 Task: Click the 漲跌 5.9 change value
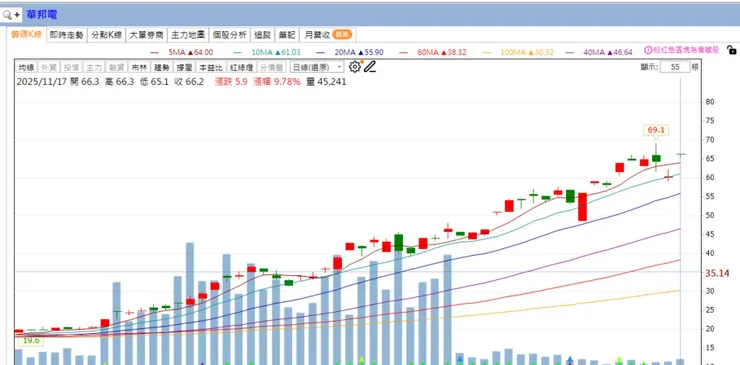click(231, 82)
